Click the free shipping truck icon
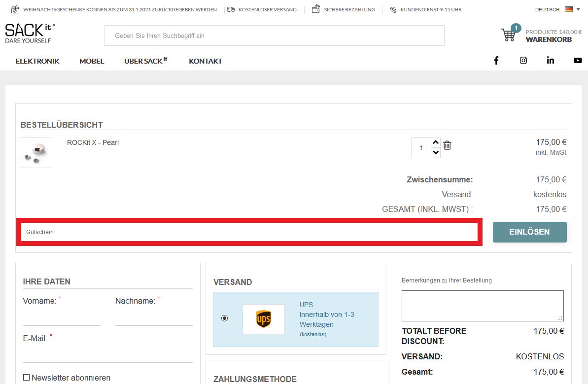Viewport: 588px width, 384px height. 231,9
